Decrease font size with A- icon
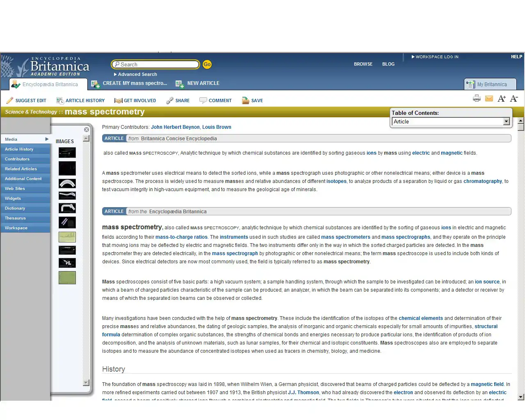The height and width of the screenshot is (420, 525). [514, 98]
